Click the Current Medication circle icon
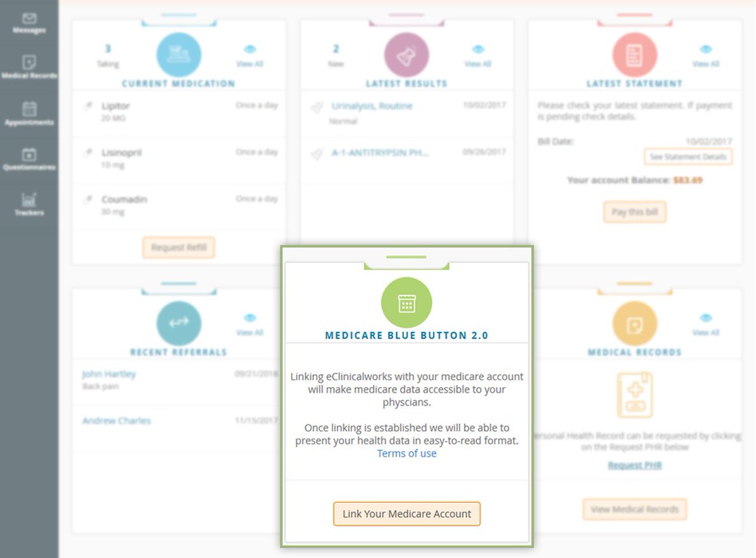This screenshot has width=756, height=558. (179, 55)
